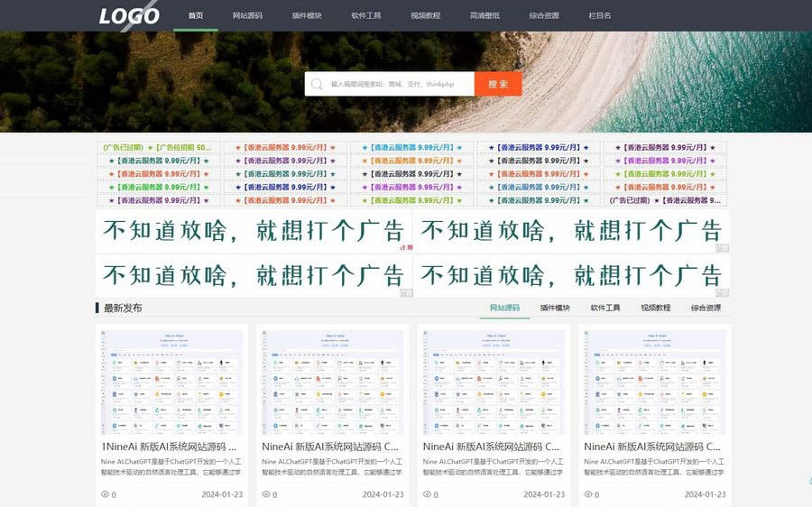
Task: Open 高清壁纸 in the top navigation bar
Action: pos(484,15)
